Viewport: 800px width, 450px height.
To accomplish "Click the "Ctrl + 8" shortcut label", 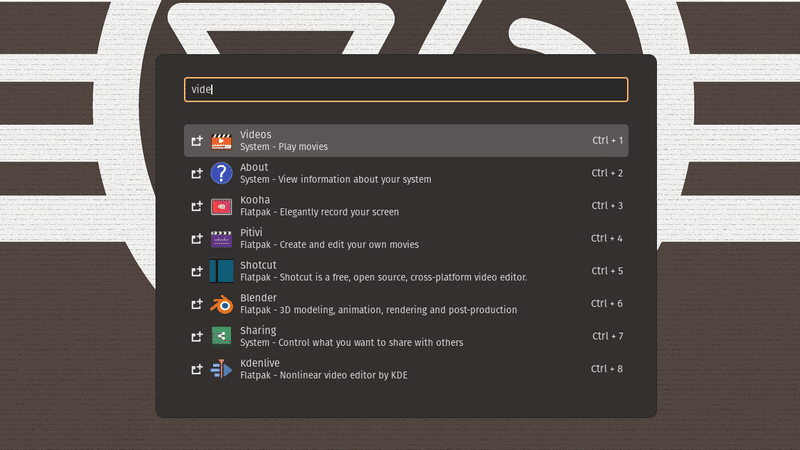I will pos(607,369).
